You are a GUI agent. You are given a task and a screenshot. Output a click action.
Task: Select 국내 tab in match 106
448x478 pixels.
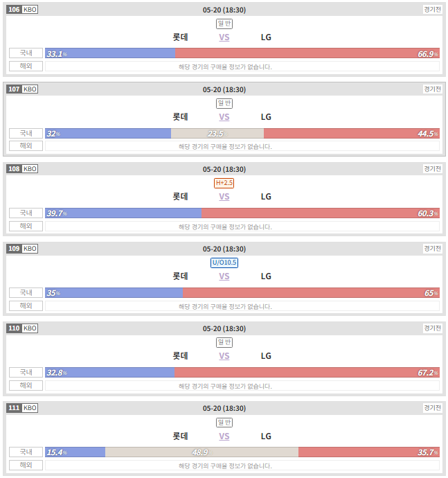(26, 53)
